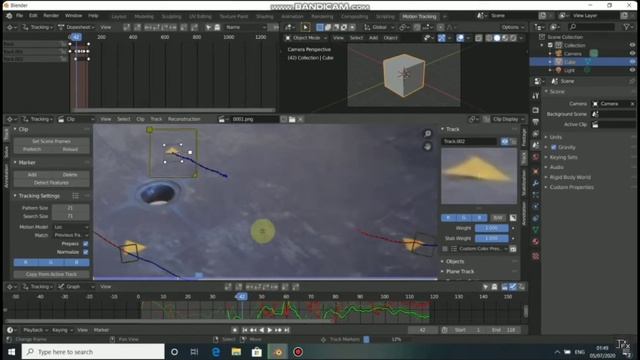Toggle X-ray in the 3D viewport header

(x=478, y=38)
